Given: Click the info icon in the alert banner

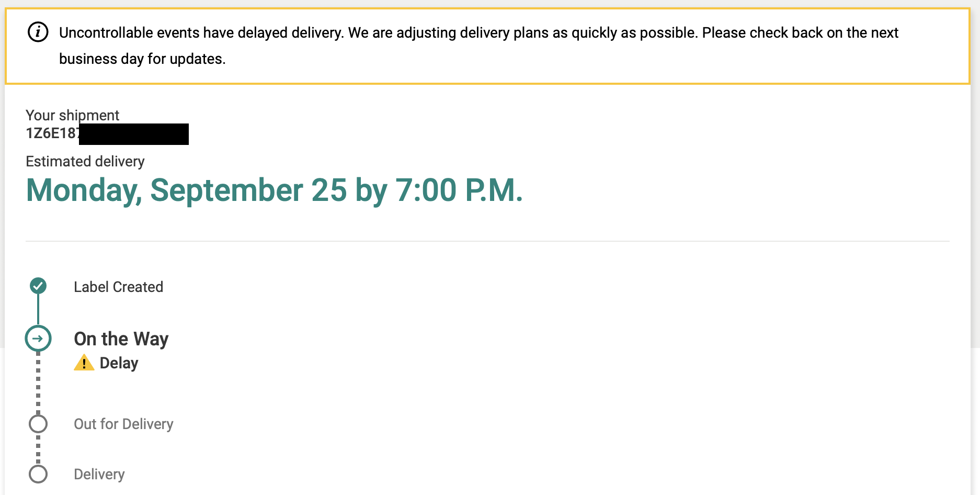Looking at the screenshot, I should (x=38, y=32).
